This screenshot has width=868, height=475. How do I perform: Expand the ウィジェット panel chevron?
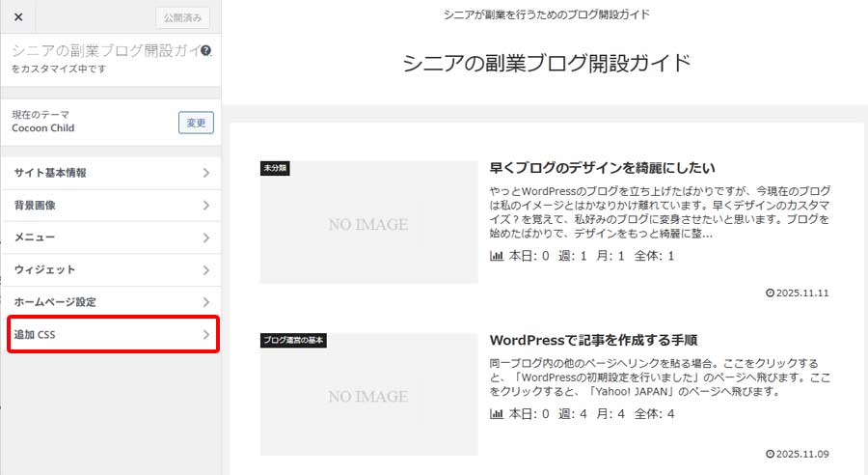click(x=205, y=269)
